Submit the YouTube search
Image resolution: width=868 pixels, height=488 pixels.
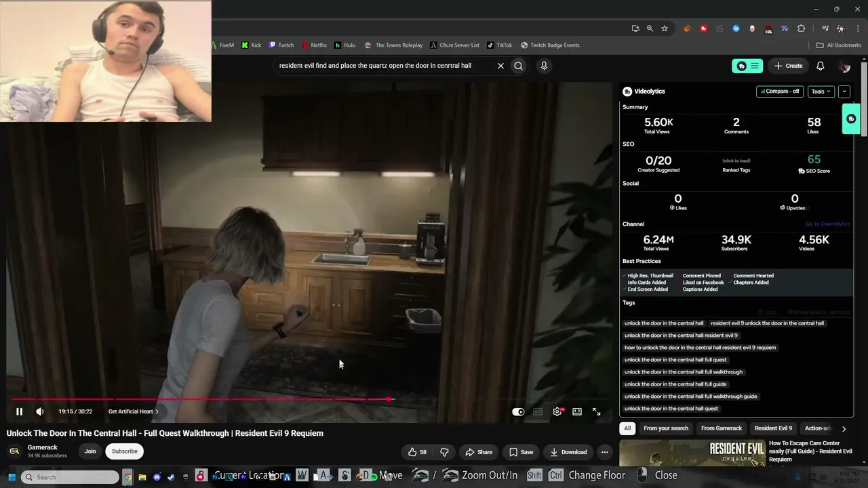tap(519, 66)
